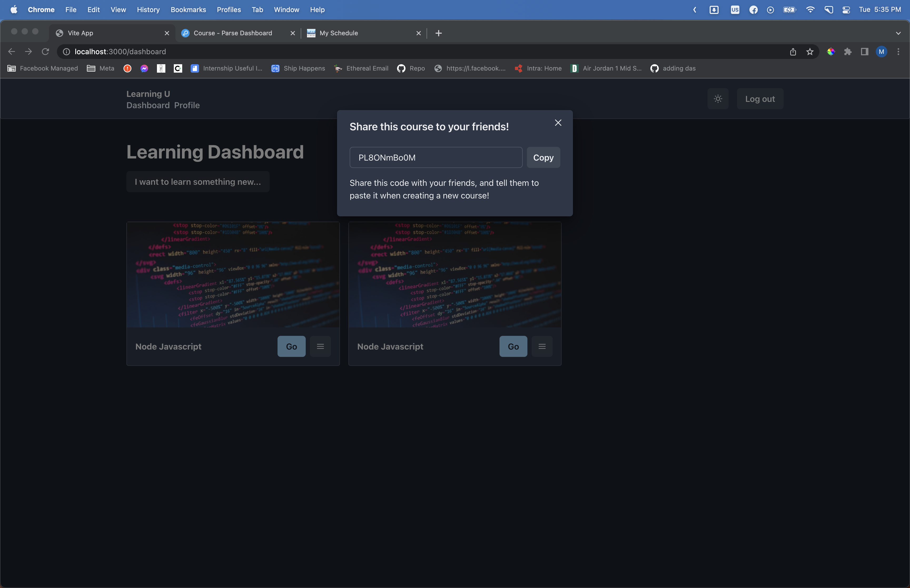Viewport: 910px width, 588px height.
Task: Expand the tab search chevron
Action: point(898,33)
